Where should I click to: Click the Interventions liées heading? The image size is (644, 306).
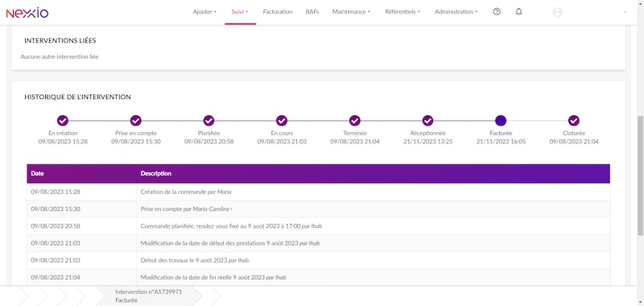coord(60,40)
